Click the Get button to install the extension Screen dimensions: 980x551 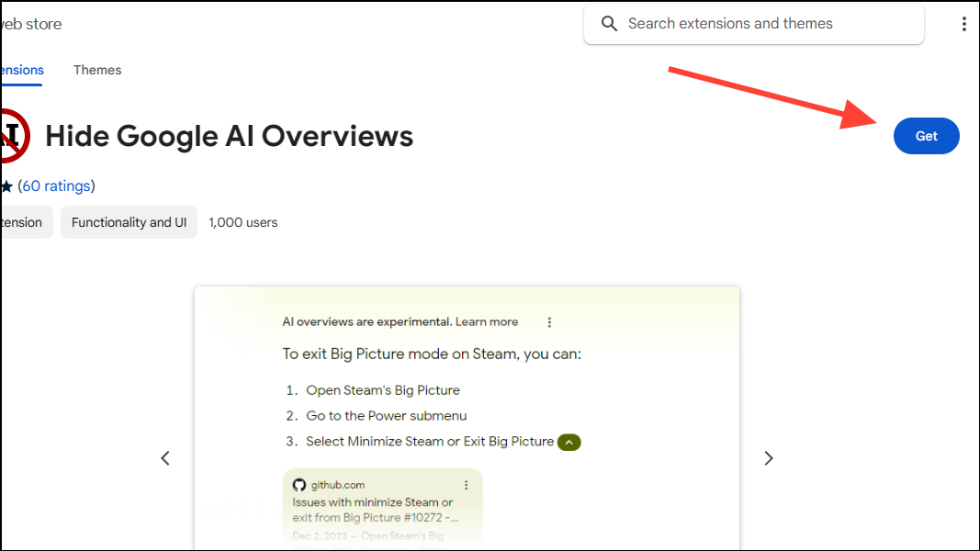pos(926,135)
